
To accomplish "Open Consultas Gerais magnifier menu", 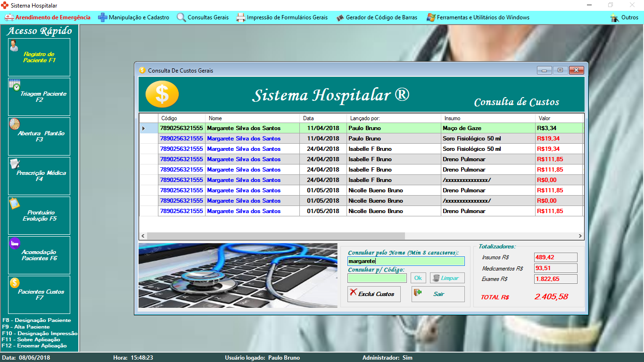I will tap(203, 17).
